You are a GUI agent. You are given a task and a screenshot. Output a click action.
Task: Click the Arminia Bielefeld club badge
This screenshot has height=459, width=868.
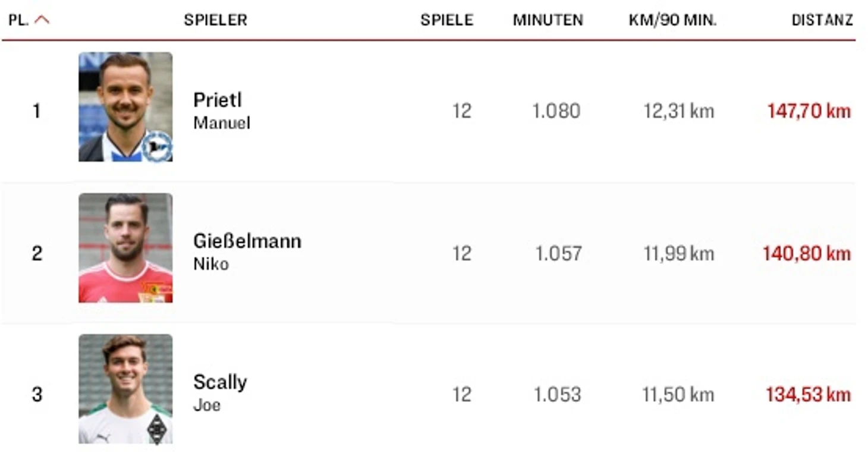pos(158,146)
